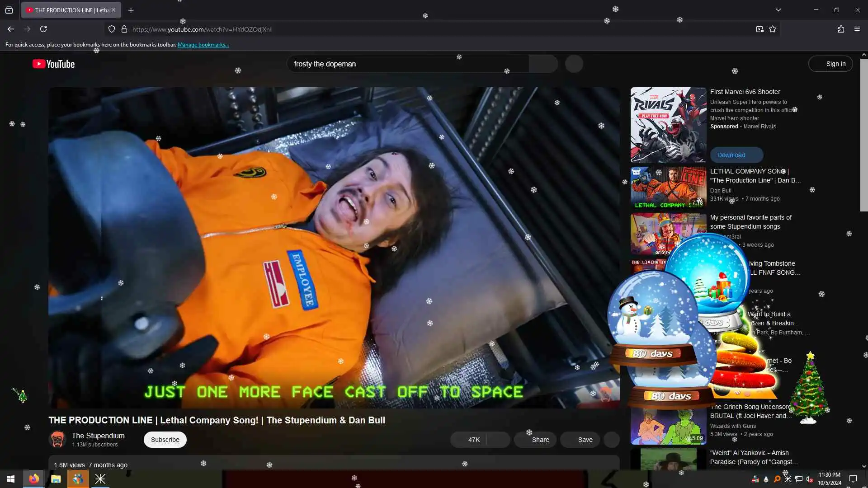Subscribe to The Stupendium channel
The height and width of the screenshot is (488, 868).
165,439
